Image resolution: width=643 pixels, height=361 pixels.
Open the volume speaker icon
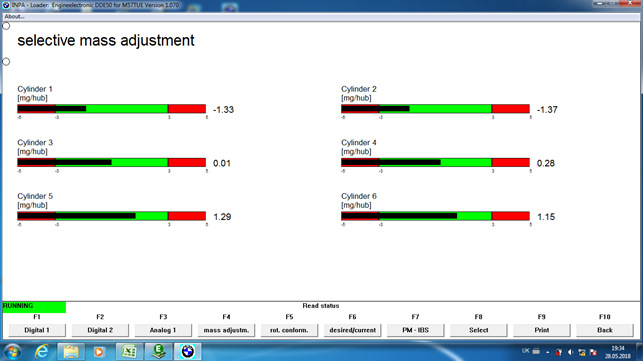pos(570,352)
